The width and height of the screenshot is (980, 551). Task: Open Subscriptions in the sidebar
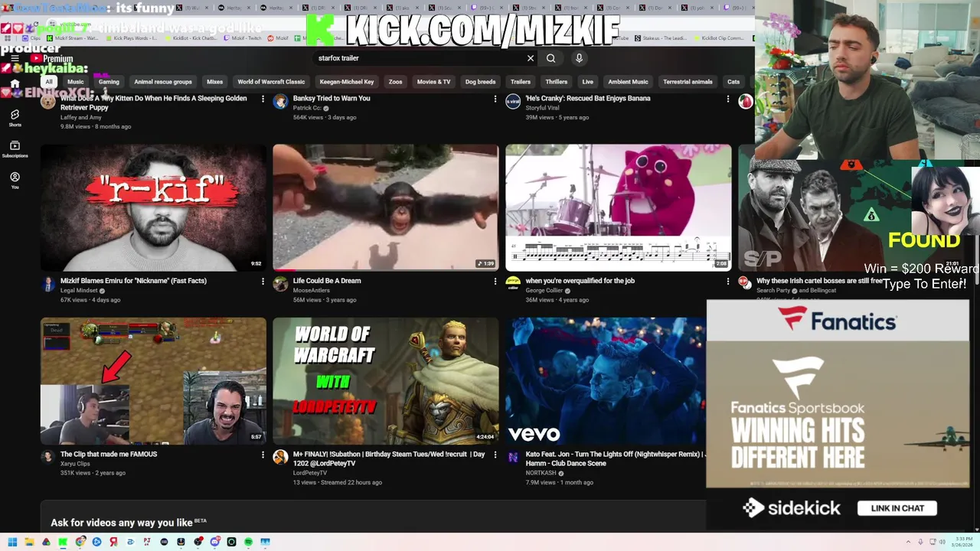(x=15, y=148)
